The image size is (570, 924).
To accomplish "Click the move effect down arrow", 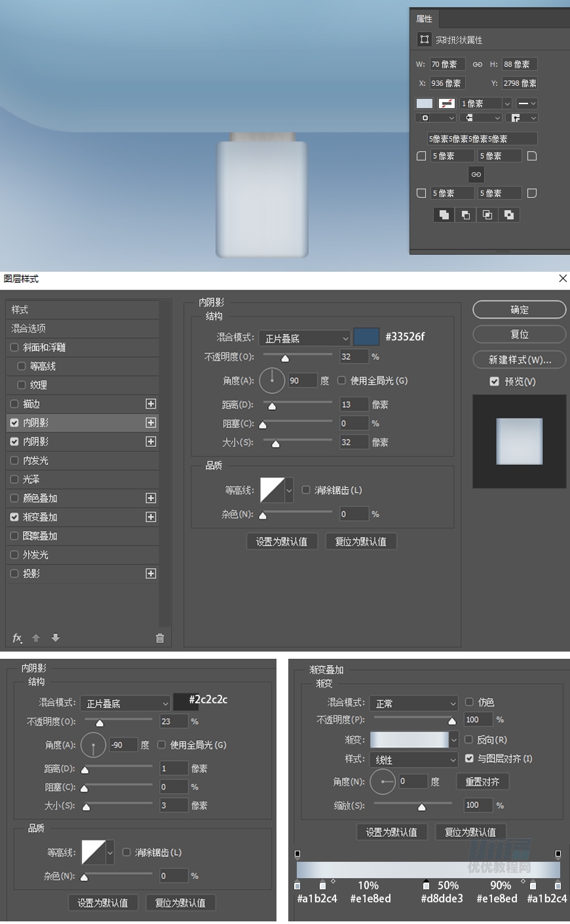I will coord(56,638).
